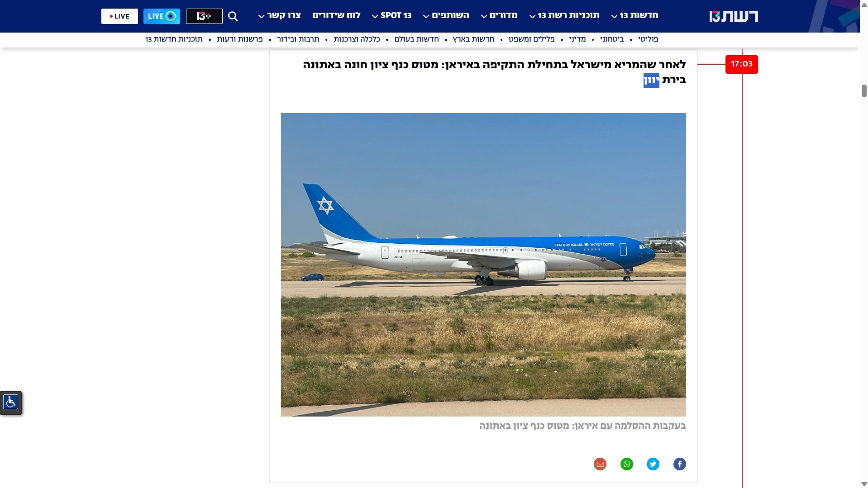This screenshot has height=488, width=868.
Task: Go to the Reshet 13 home logo
Action: (733, 16)
